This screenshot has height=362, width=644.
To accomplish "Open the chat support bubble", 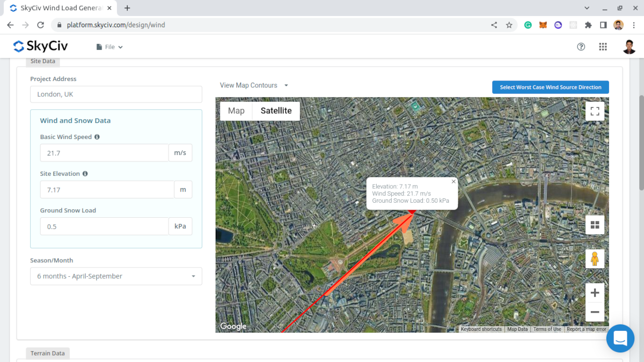I will [x=620, y=338].
